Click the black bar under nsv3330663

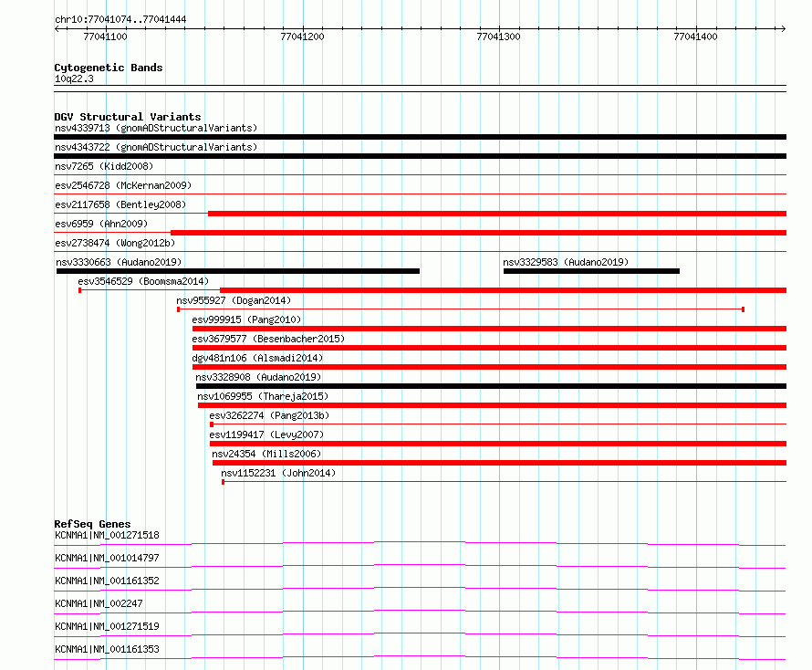[x=238, y=271]
